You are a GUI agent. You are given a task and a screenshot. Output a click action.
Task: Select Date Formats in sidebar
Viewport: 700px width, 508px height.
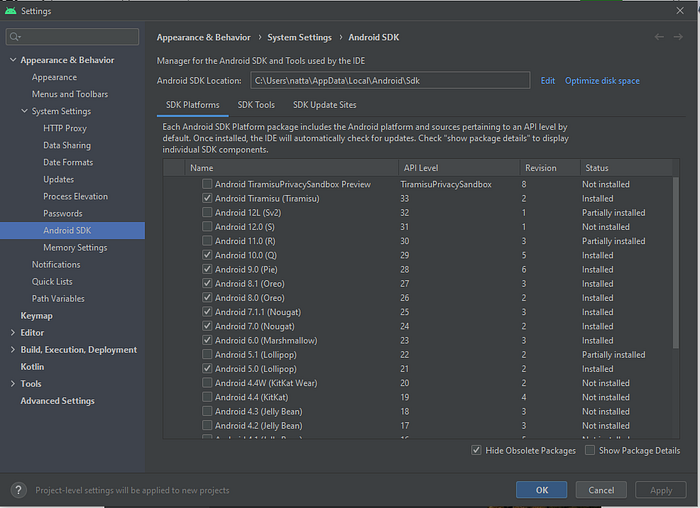[68, 162]
